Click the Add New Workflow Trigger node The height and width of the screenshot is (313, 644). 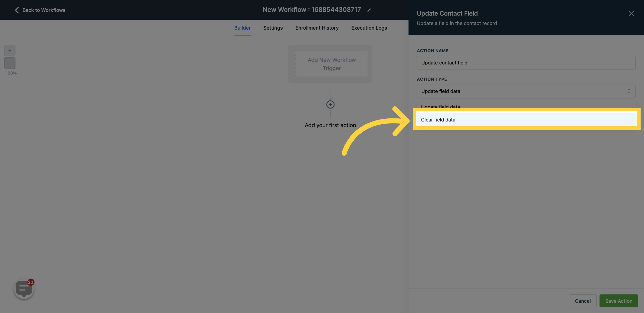[331, 64]
